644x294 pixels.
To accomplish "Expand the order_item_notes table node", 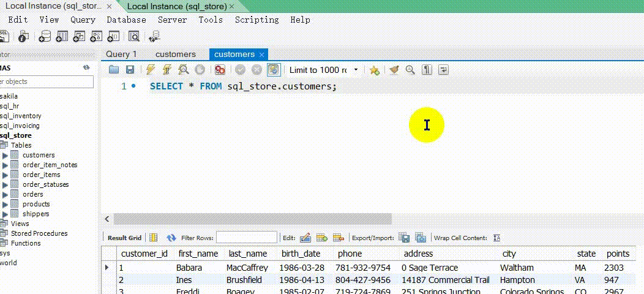I will pos(5,165).
